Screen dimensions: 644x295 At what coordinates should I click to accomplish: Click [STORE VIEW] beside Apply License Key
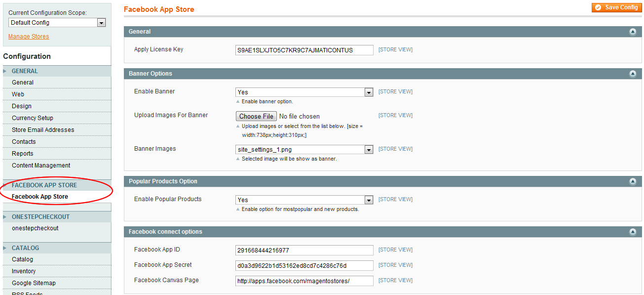395,50
